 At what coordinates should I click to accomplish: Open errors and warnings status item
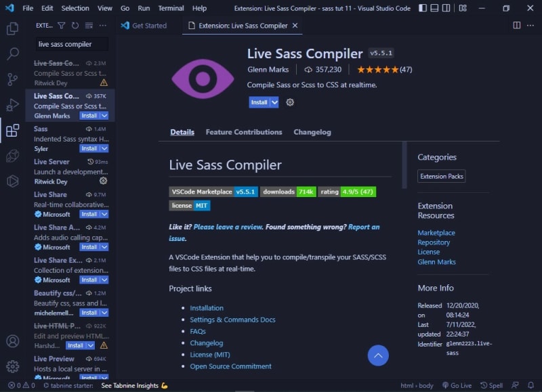click(22, 385)
